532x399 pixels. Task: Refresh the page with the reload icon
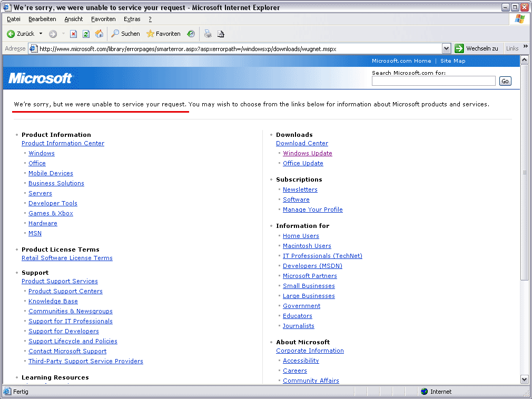(x=86, y=34)
